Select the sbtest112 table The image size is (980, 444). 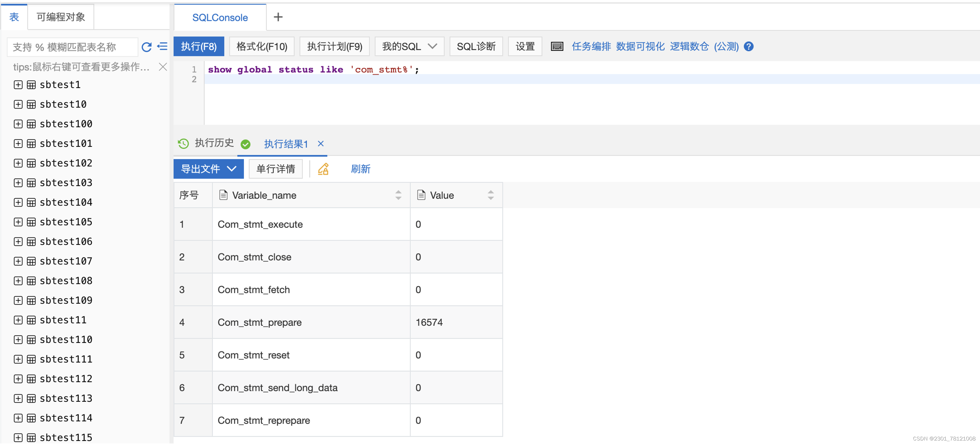click(66, 379)
